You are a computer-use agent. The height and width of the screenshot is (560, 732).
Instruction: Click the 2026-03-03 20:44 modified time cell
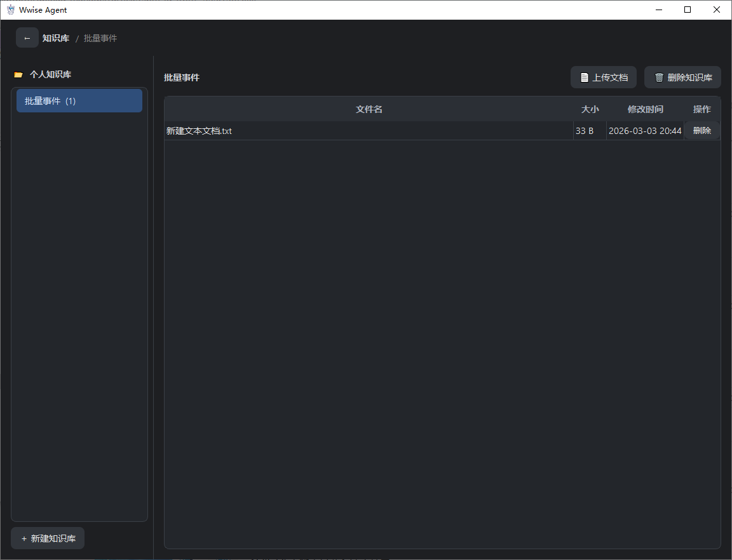(x=644, y=131)
